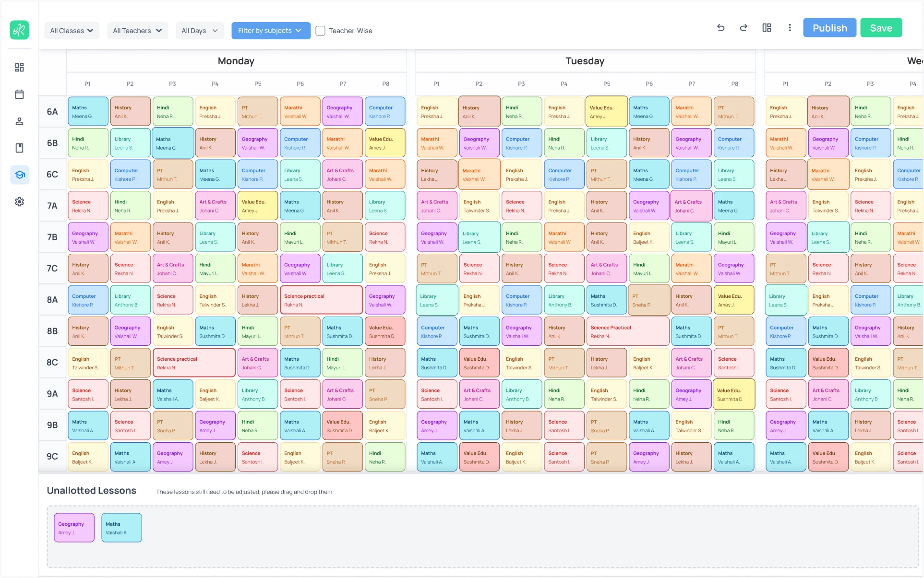
Task: Select Tuesday P5 Value Edu. Amey J. card for 6A
Action: click(x=607, y=112)
